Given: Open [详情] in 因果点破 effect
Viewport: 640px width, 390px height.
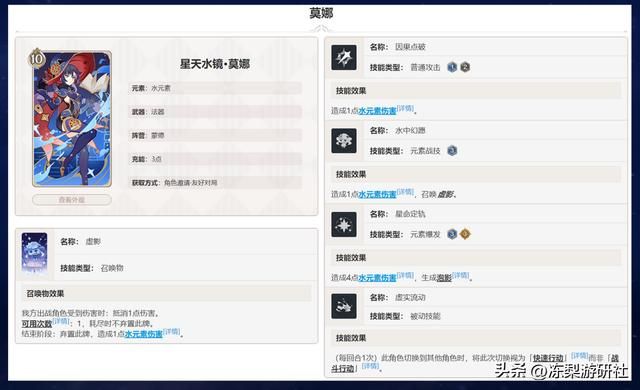Looking at the screenshot, I should click(x=405, y=108).
